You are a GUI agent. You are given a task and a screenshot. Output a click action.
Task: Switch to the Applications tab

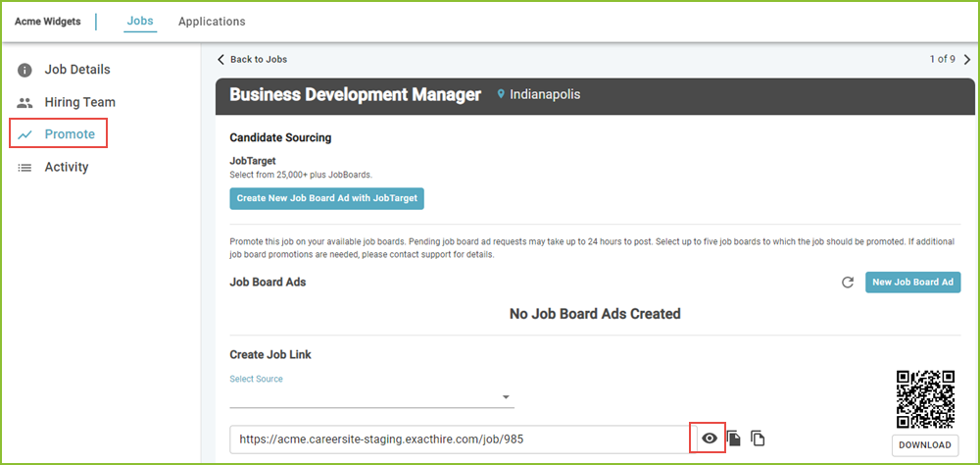click(x=212, y=22)
